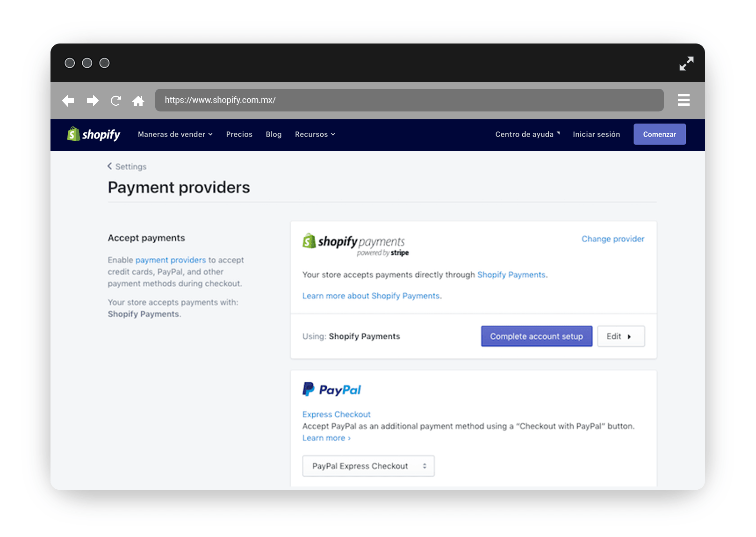Open the browser hamburger menu
756x537 pixels.
click(x=684, y=100)
